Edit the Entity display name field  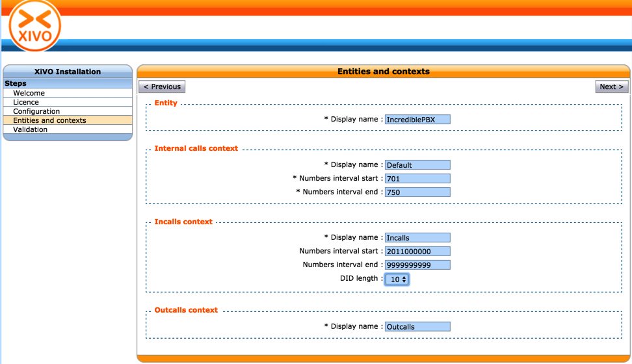click(417, 120)
